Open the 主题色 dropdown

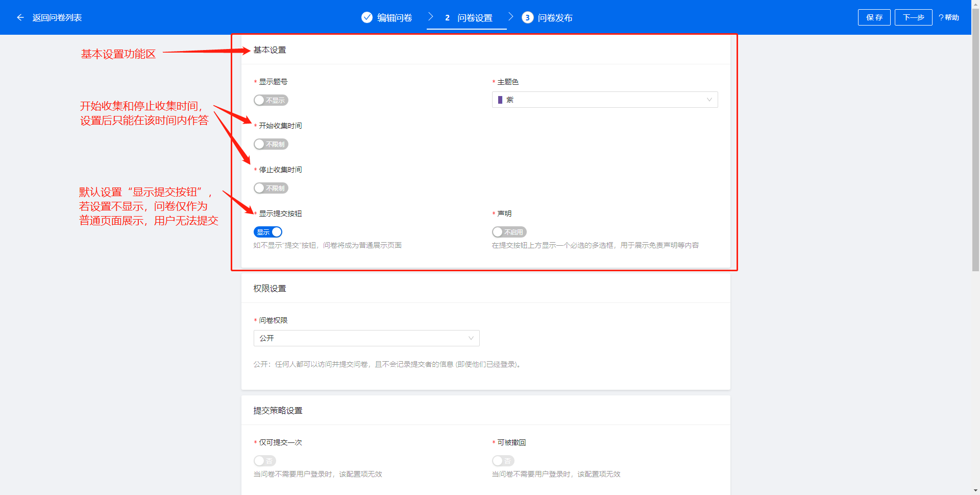point(604,100)
